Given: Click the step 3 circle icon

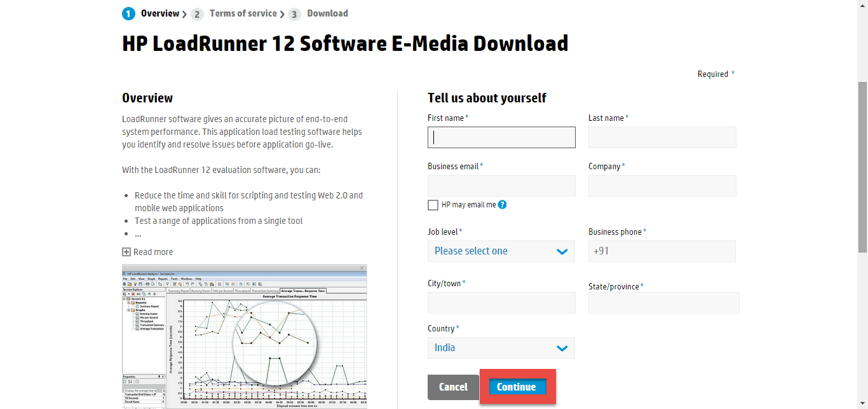Looking at the screenshot, I should point(294,14).
